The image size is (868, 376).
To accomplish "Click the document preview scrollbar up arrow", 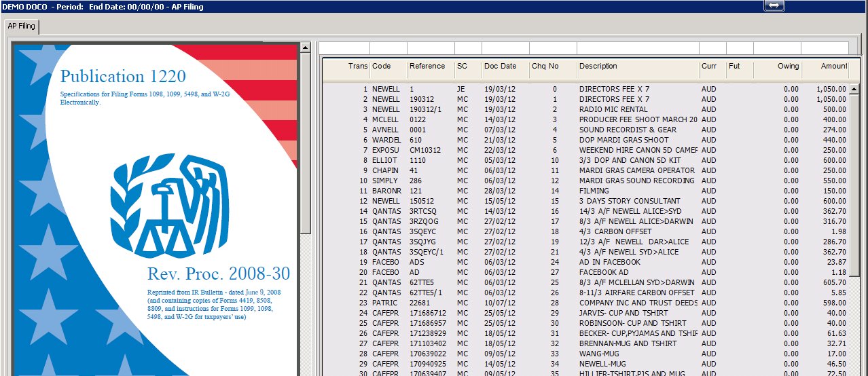I will click(305, 48).
